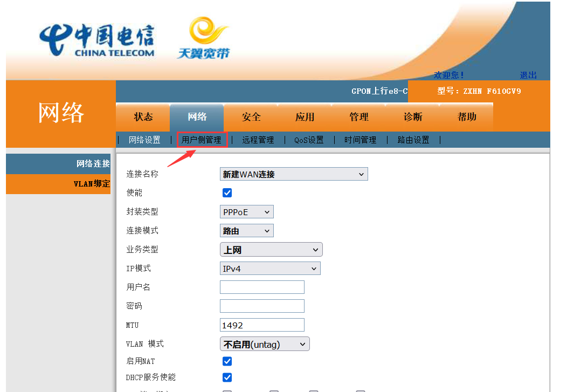Toggle the DHCP服务使能 checkbox

tap(227, 377)
